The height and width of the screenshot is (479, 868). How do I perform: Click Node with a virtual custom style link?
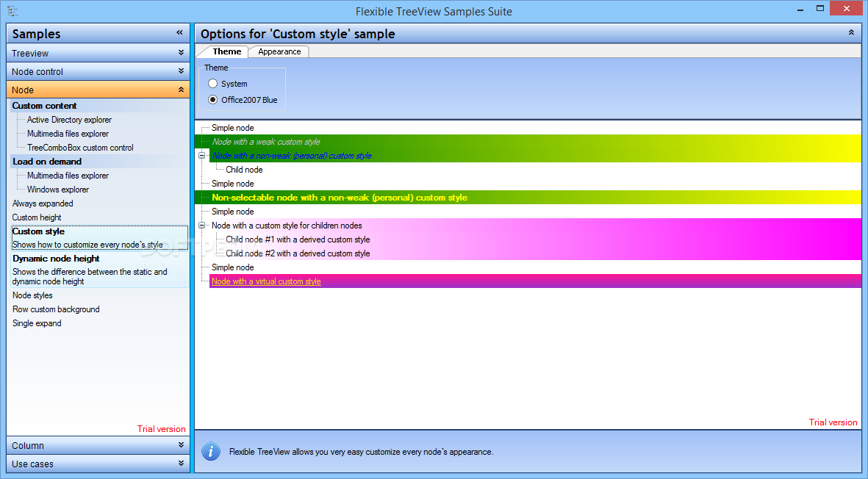tap(266, 281)
